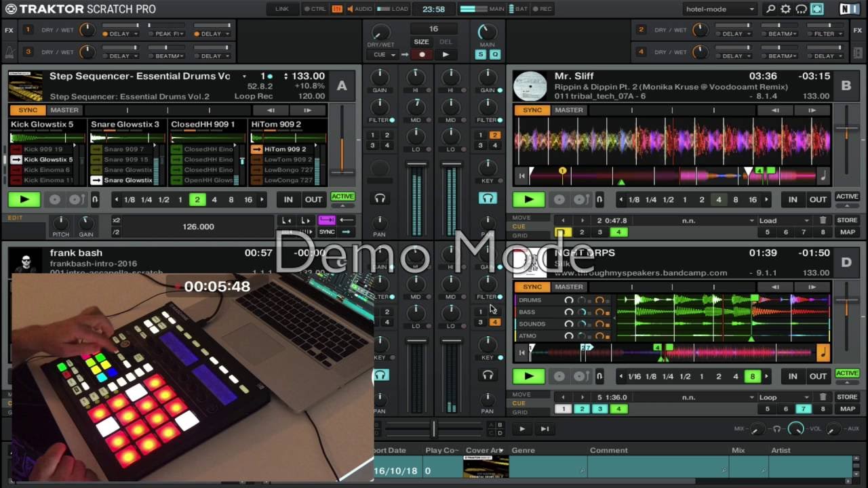Toggle Deck D keylock note icon
Viewport: 868px width, 488px height.
[823, 352]
